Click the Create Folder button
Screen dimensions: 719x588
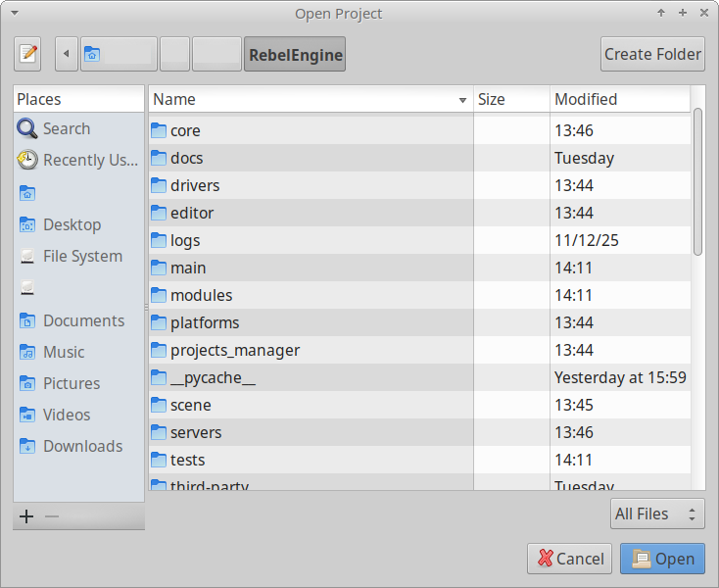[652, 54]
